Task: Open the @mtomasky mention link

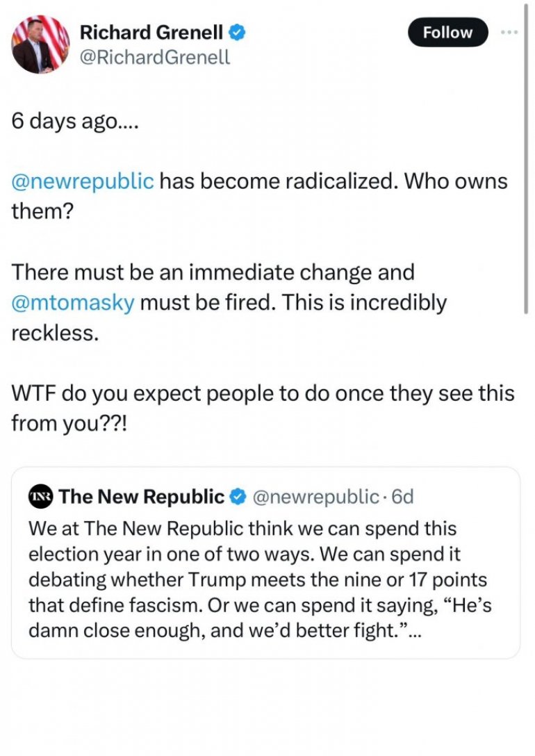Action: [73, 303]
